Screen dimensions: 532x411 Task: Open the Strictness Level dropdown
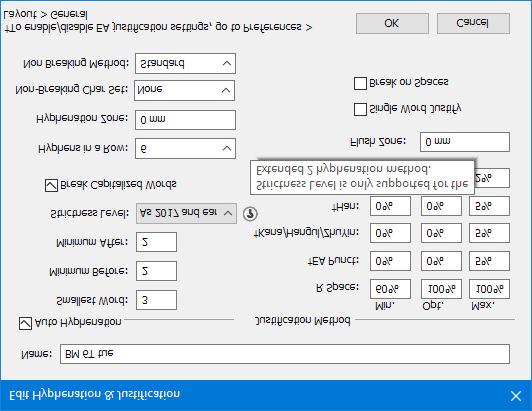pyautogui.click(x=186, y=213)
